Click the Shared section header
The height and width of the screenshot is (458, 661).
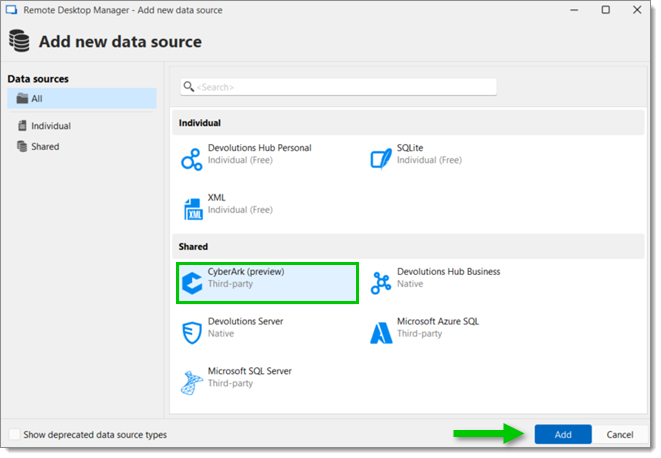tap(408, 246)
